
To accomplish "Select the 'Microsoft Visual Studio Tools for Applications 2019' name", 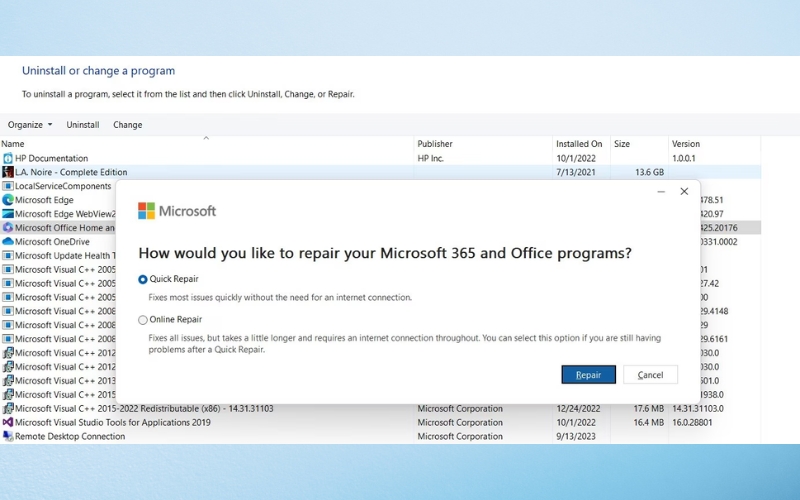I will [113, 422].
